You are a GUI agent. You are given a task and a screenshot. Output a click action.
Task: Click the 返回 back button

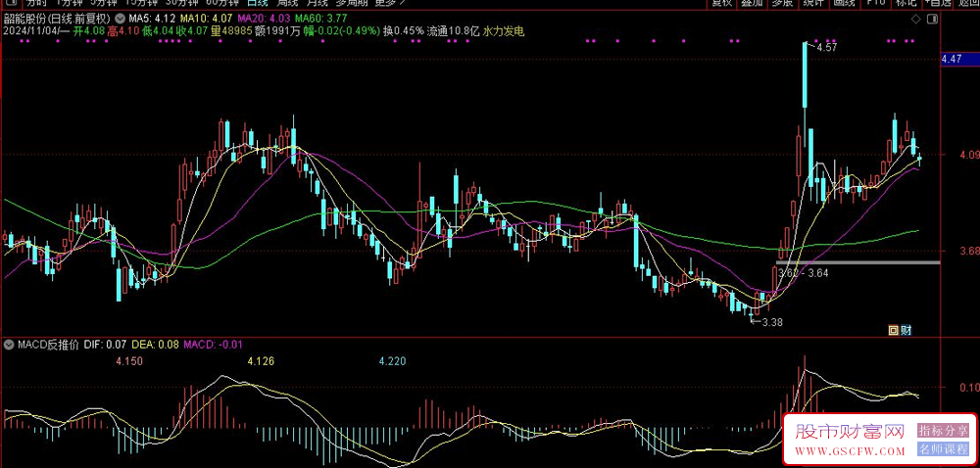(967, 3)
